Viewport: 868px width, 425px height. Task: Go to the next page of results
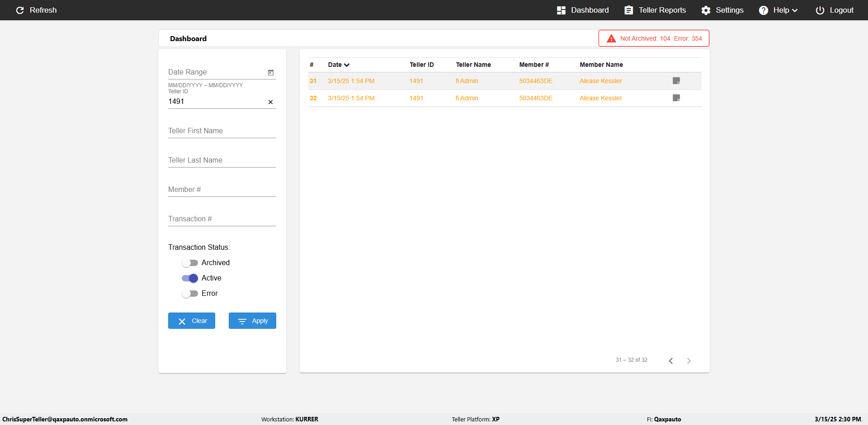[689, 360]
